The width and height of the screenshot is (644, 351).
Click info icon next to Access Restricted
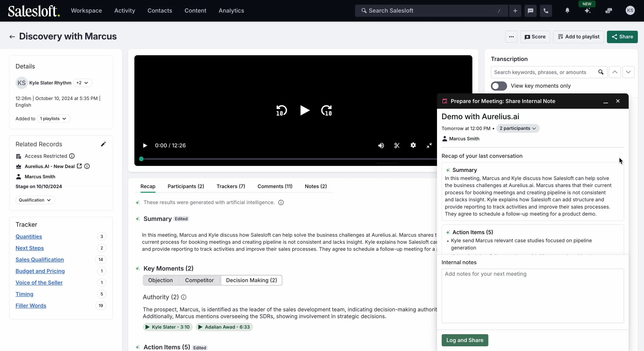click(72, 156)
